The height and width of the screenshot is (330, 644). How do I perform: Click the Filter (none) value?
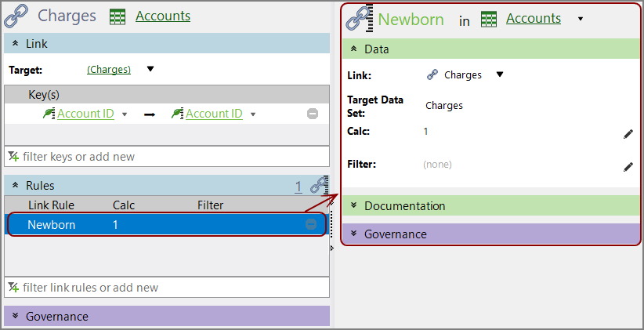pos(437,165)
